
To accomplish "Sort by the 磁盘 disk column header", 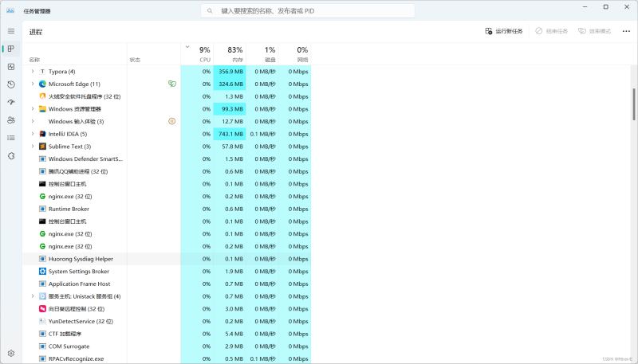I will 262,54.
